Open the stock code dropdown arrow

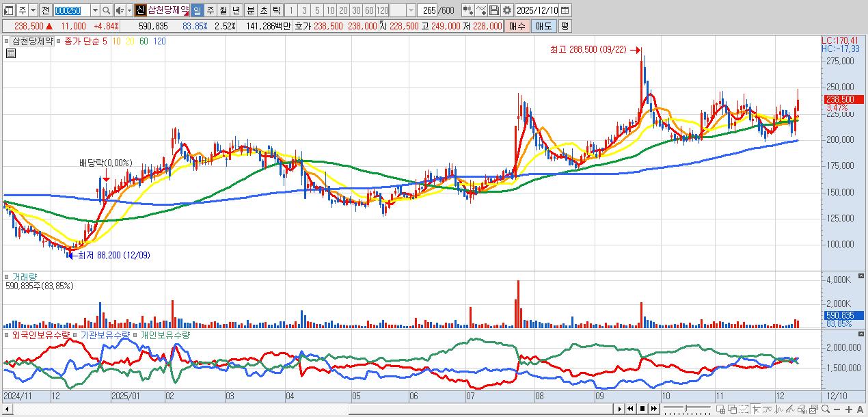(95, 10)
